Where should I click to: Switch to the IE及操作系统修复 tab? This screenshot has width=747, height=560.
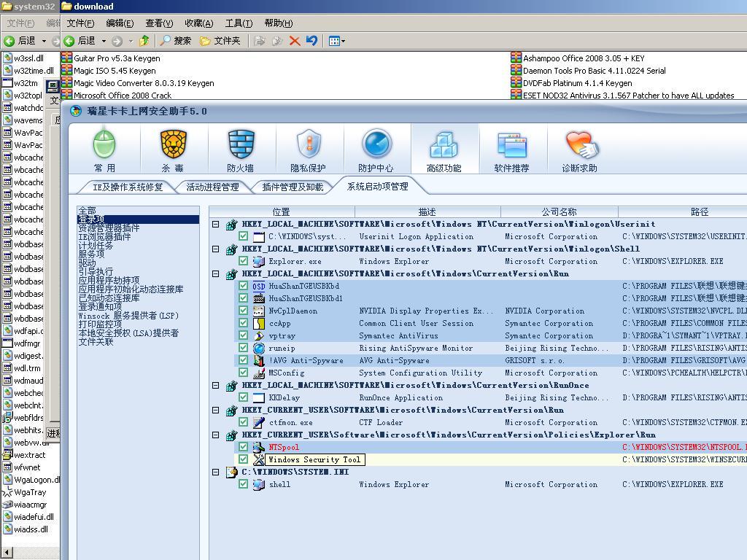pos(128,187)
